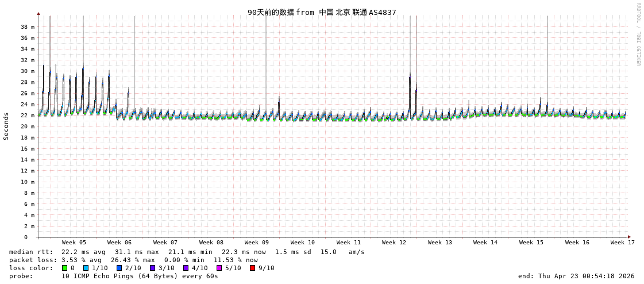Click the RRDTOOL / TOBI OETIKER watermark
Screen dimensions: 644x284
pyautogui.click(x=638, y=34)
